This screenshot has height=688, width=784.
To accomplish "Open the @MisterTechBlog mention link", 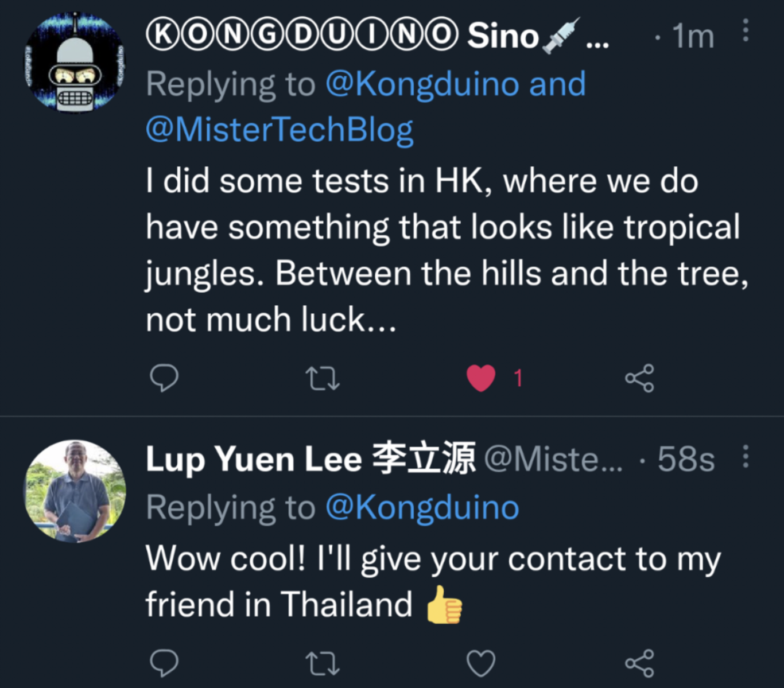I will click(x=280, y=130).
